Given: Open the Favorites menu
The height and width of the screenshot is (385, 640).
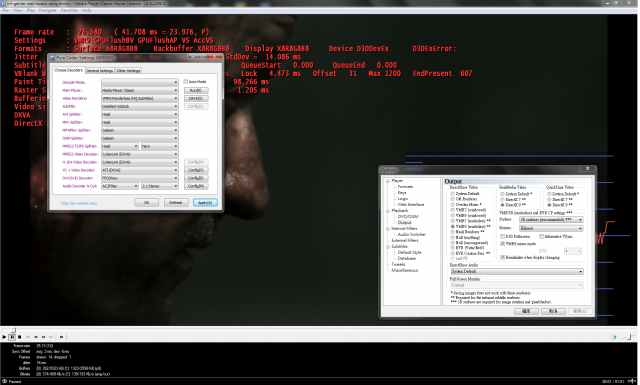Looking at the screenshot, I should pyautogui.click(x=69, y=10).
